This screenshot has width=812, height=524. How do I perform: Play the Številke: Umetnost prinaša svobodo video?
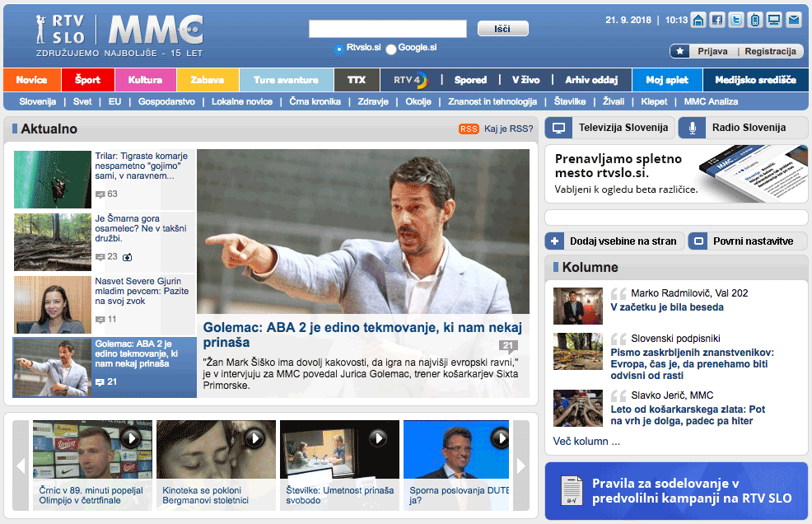pos(378,438)
